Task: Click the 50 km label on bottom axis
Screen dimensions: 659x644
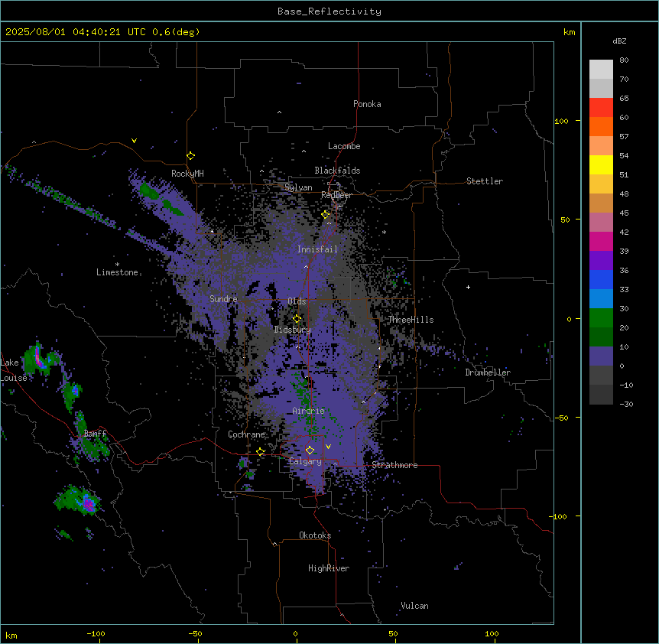Action: pos(393,633)
